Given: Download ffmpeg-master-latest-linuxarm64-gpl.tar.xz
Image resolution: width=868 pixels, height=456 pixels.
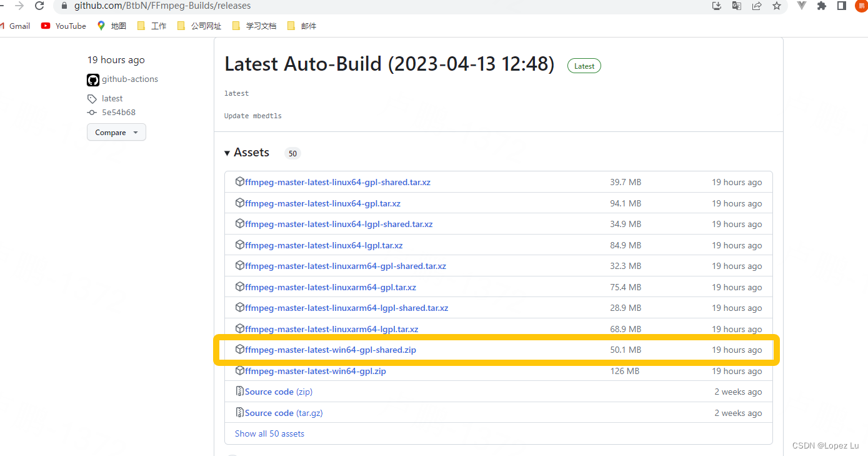Looking at the screenshot, I should (x=331, y=287).
